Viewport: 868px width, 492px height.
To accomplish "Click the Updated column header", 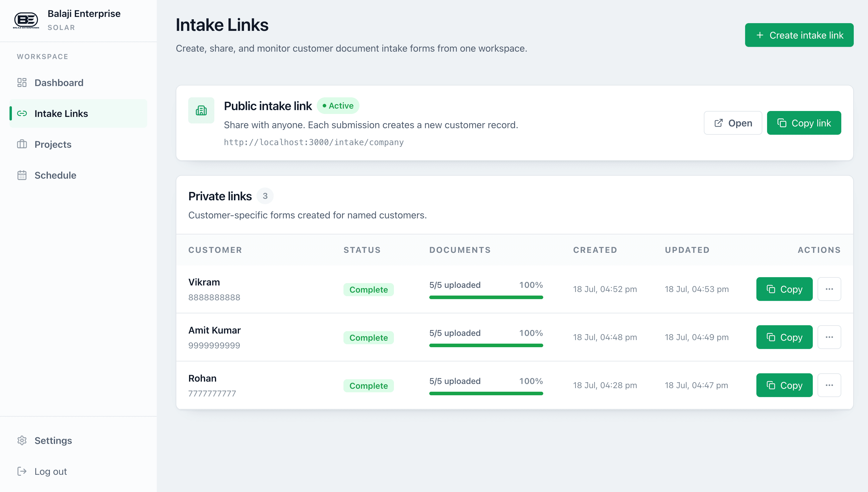I will (x=687, y=250).
